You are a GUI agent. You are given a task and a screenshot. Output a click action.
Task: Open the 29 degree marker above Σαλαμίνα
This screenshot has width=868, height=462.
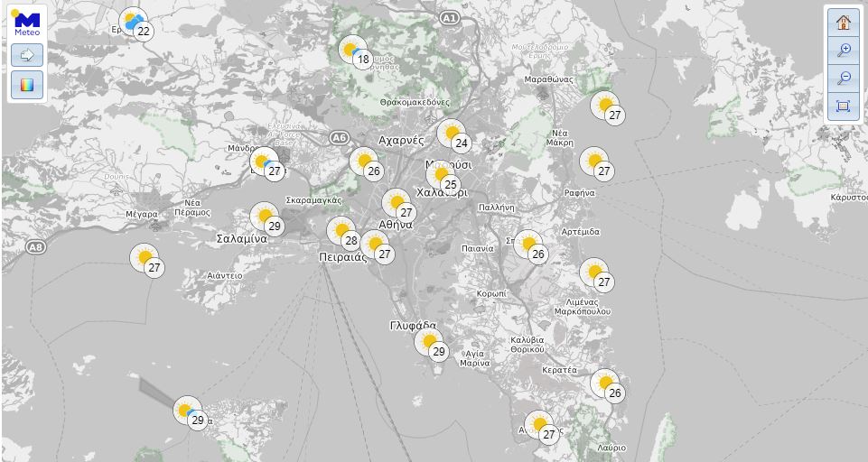(x=266, y=218)
